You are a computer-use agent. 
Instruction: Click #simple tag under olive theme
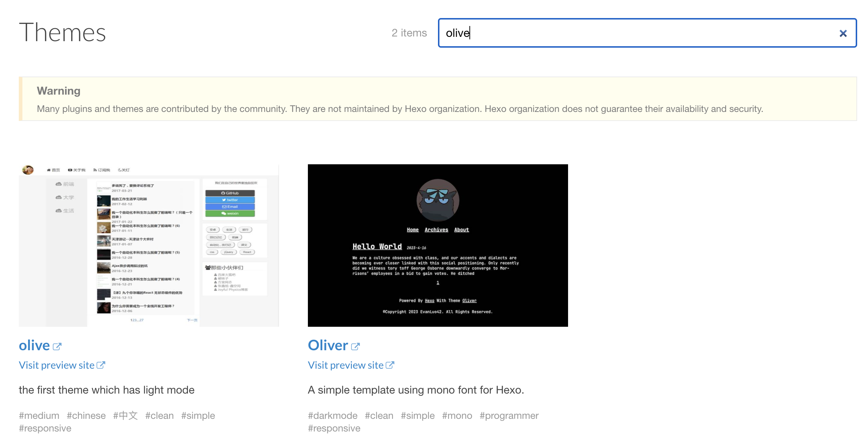tap(198, 416)
